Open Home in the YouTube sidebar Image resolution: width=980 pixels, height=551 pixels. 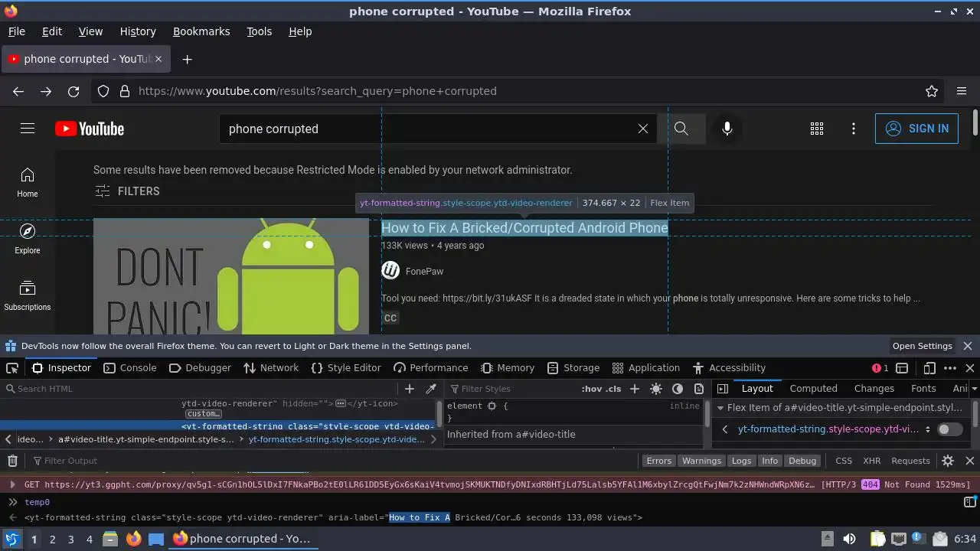(x=28, y=182)
